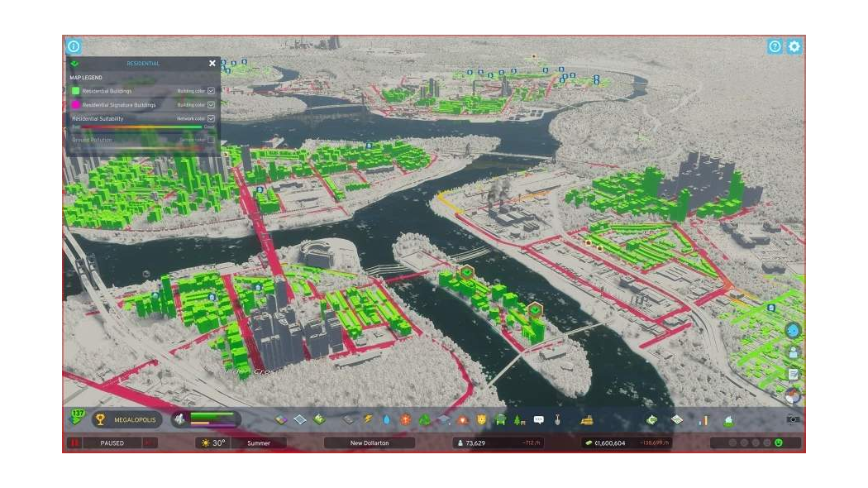Screen dimensions: 868x488
Task: Open the event journal notes button
Action: (x=794, y=375)
